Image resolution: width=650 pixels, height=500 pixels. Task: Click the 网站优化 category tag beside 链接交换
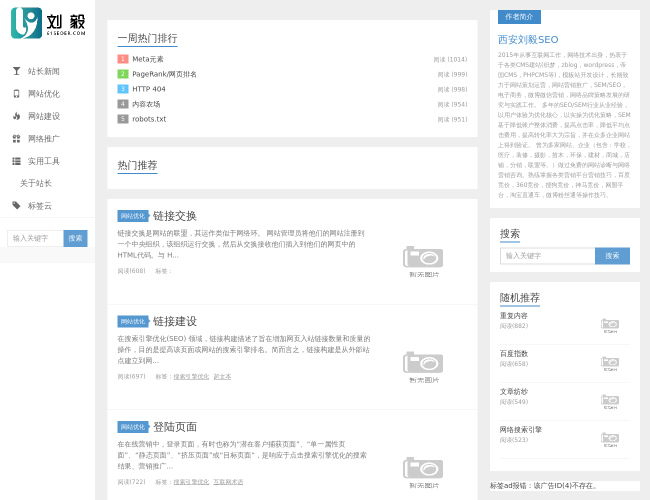click(133, 216)
